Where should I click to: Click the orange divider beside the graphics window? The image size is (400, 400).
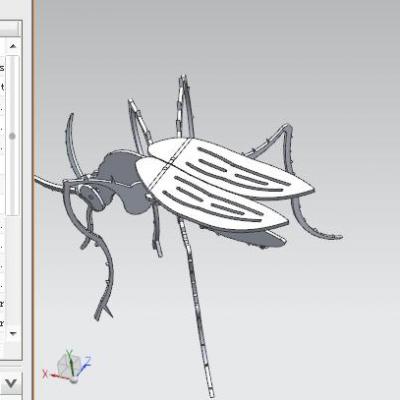pos(34,200)
